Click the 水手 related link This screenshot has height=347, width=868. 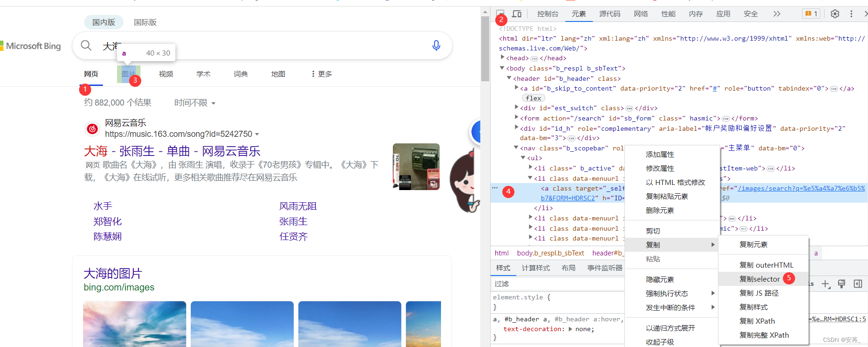(x=103, y=206)
